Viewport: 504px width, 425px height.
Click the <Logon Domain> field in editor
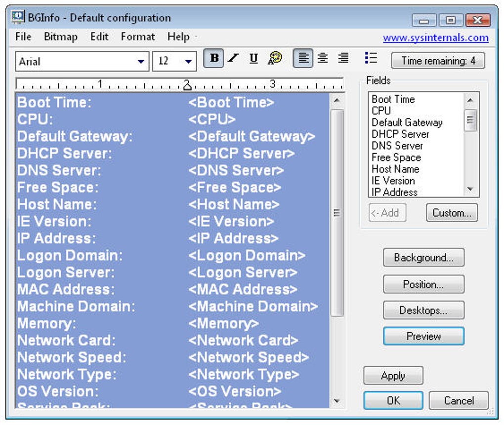pos(247,256)
